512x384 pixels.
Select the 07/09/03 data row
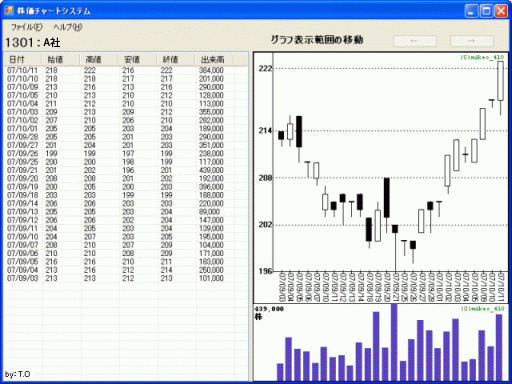tap(126, 278)
